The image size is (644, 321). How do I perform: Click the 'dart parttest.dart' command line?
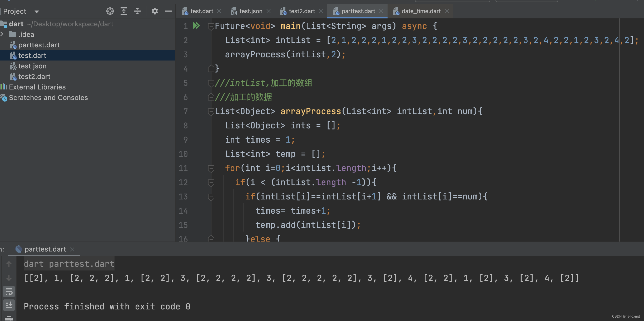click(x=69, y=264)
